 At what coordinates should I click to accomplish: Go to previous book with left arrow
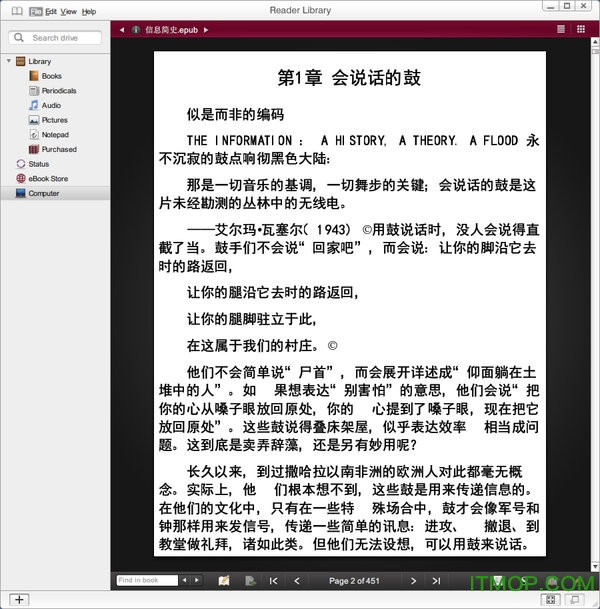coord(122,30)
